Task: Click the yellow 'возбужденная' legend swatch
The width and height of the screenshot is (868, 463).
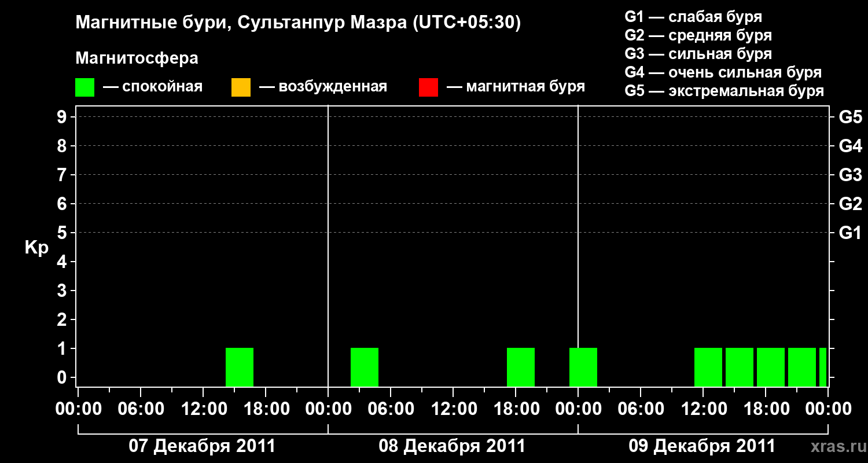Action: pos(241,87)
